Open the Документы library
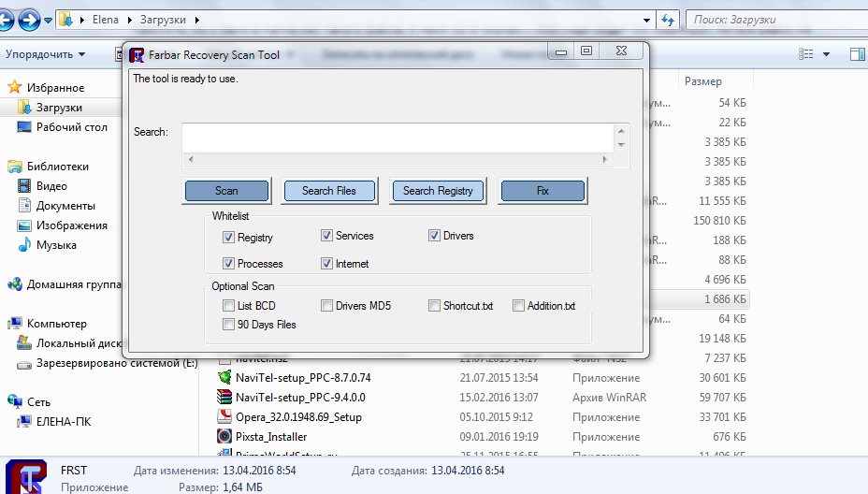 coord(65,206)
